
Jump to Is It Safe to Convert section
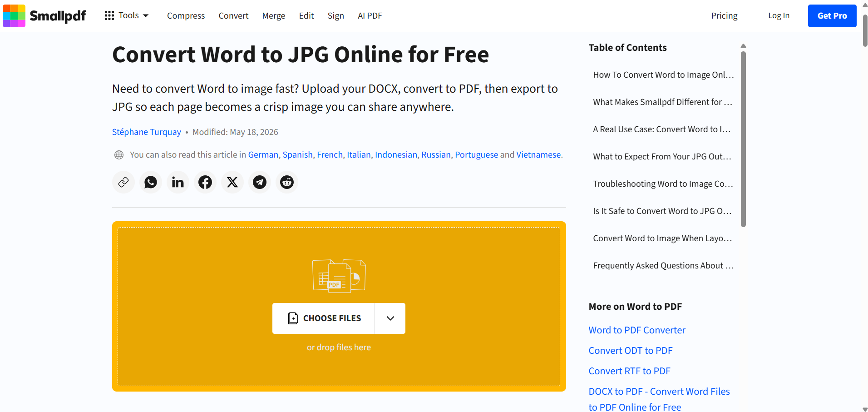(x=663, y=211)
